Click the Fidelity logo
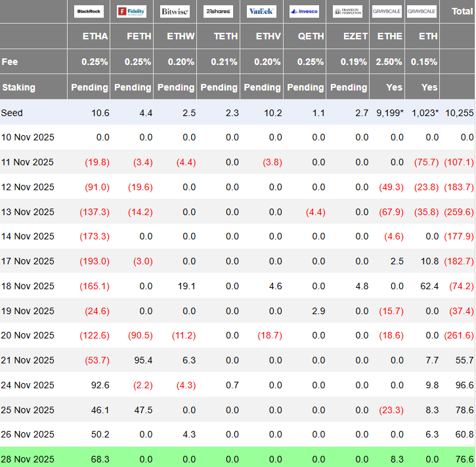Image resolution: width=476 pixels, height=467 pixels. tap(131, 11)
